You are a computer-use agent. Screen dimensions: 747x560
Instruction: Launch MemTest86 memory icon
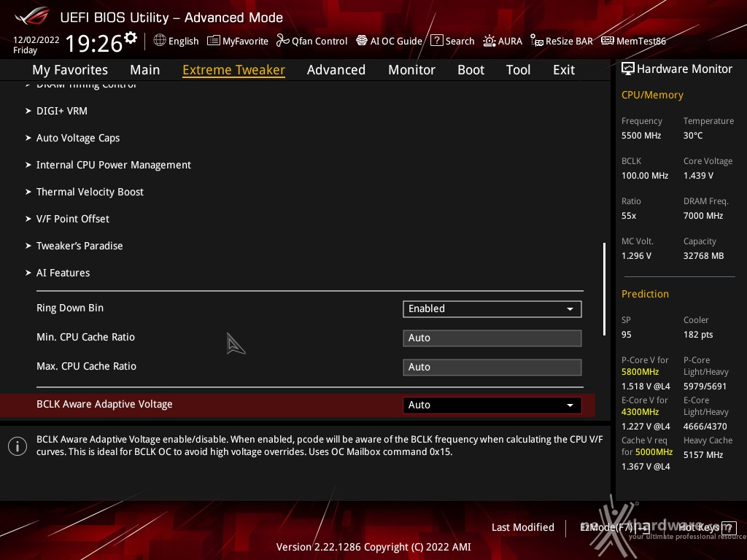[608, 41]
